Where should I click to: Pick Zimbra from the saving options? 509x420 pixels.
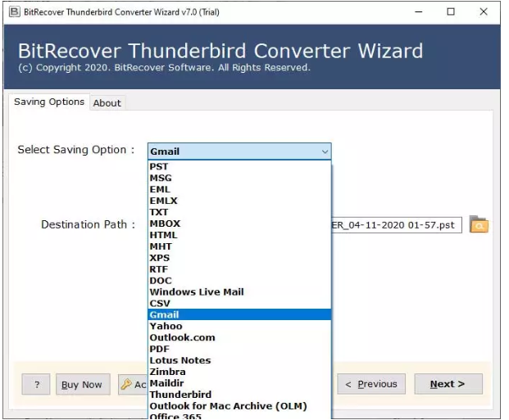coord(239,372)
